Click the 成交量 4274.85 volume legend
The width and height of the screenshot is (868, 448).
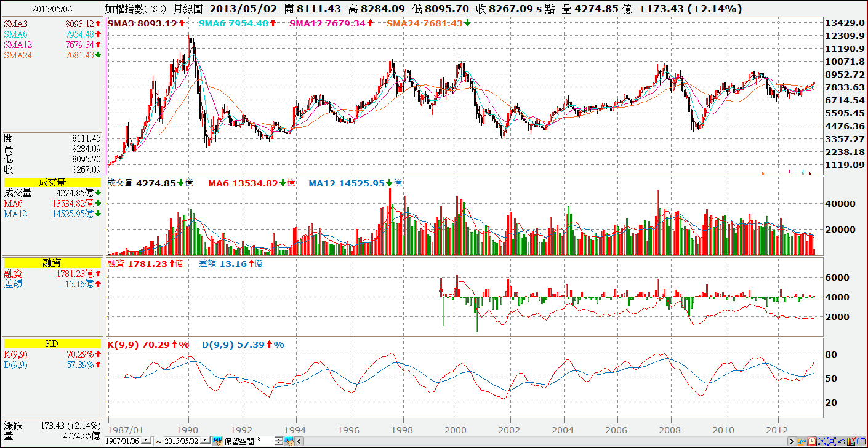pos(150,183)
